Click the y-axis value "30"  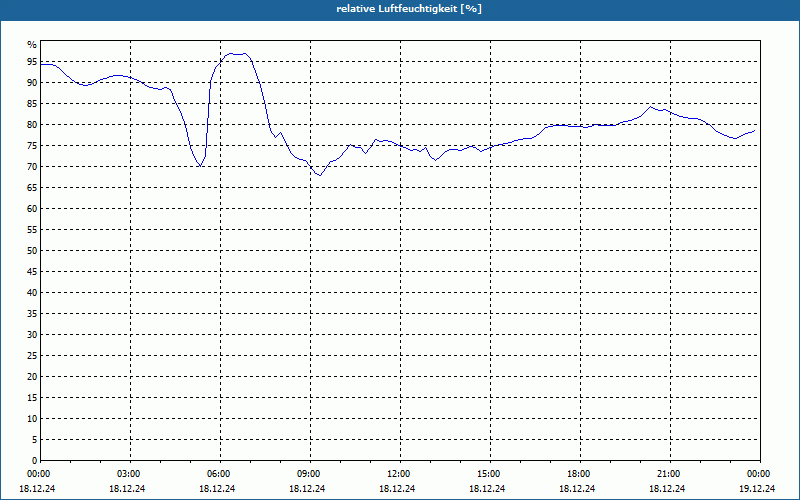(32, 335)
